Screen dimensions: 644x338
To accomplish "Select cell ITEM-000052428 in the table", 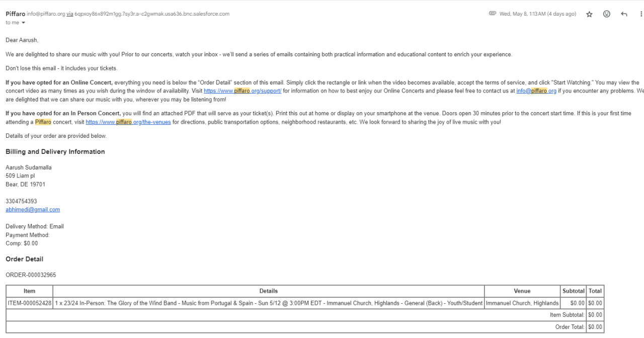I will point(30,303).
